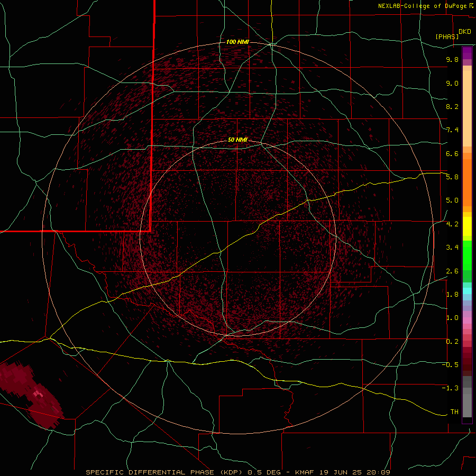
Task: Click the cyan segment of the color bar
Action: coord(467,291)
